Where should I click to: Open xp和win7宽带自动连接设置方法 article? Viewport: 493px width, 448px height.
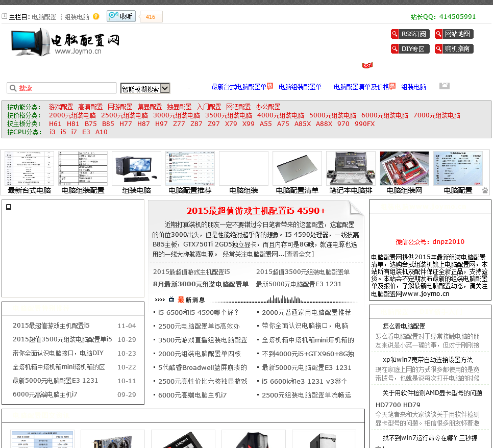pyautogui.click(x=428, y=360)
